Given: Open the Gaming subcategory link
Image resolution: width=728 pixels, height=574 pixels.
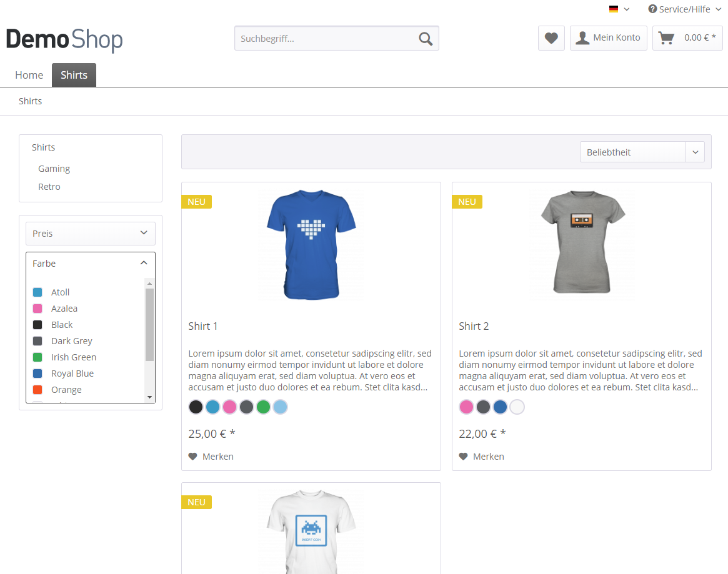Looking at the screenshot, I should click(x=54, y=169).
